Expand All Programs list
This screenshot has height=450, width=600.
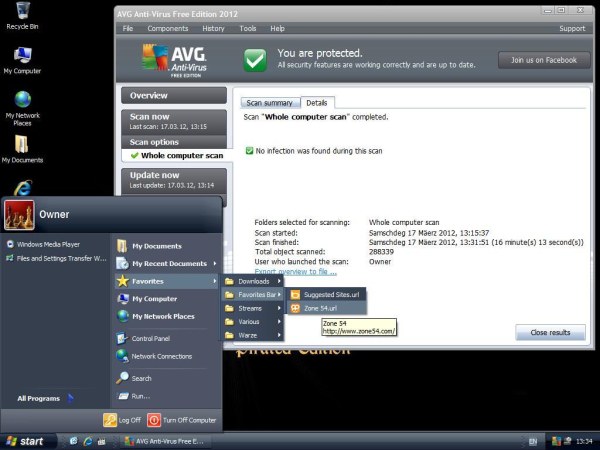coord(45,398)
